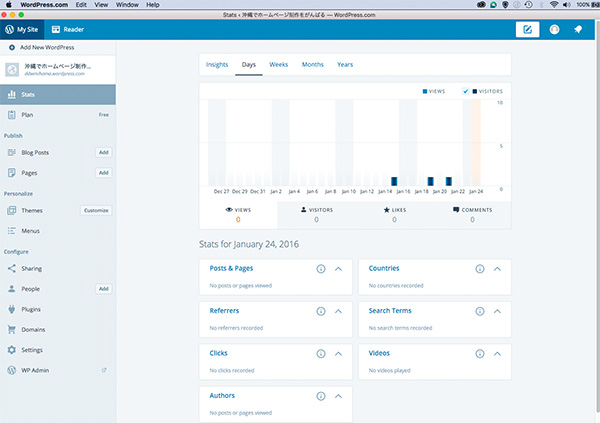Switch to the Years tab
The image size is (600, 423).
tap(345, 64)
